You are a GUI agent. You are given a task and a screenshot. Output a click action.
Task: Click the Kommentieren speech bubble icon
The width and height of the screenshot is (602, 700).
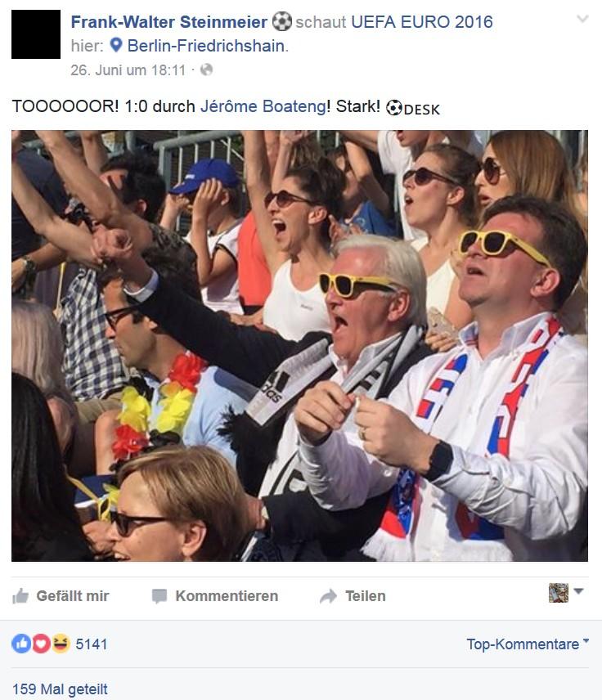point(159,596)
